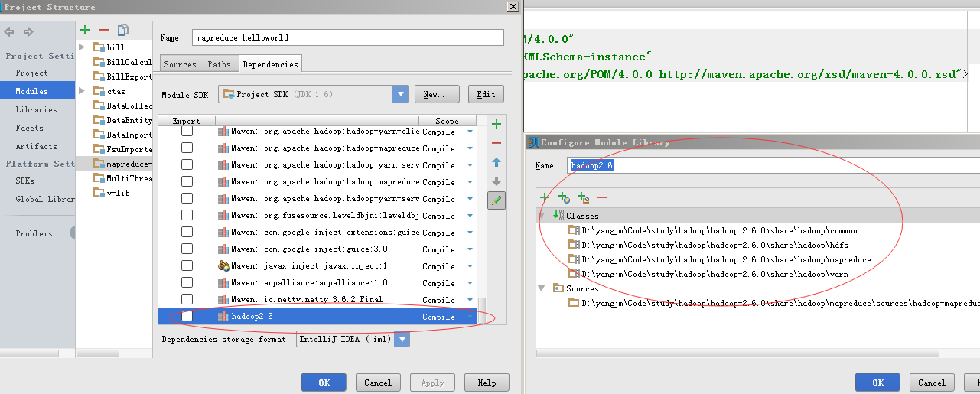Viewport: 980px width, 394px height.
Task: Open Artifacts in the Project Settings sidebar
Action: [x=36, y=146]
